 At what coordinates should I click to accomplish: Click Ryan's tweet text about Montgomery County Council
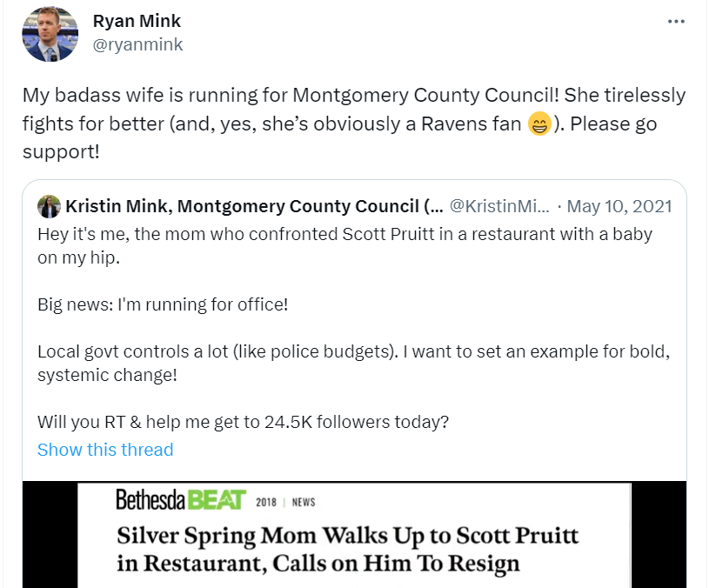(353, 95)
